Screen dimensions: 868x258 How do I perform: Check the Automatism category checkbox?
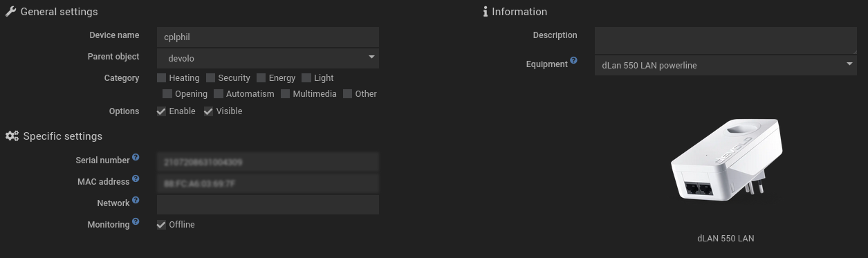(218, 94)
